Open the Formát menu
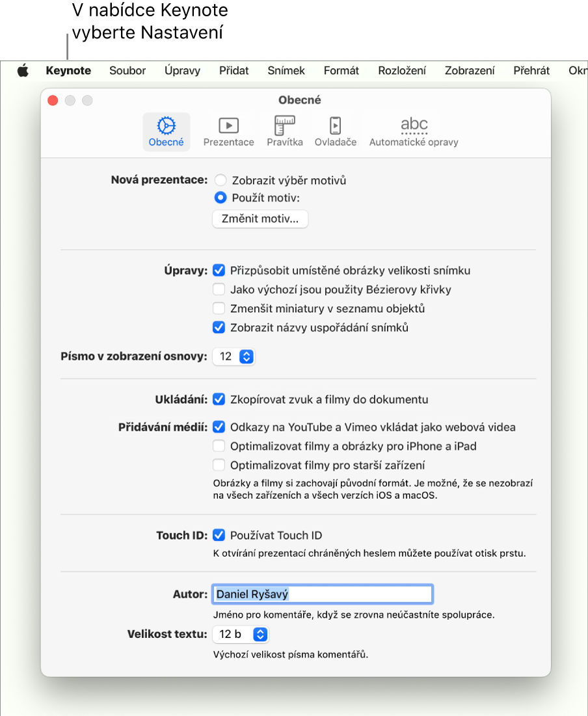This screenshot has height=716, width=588. point(341,71)
